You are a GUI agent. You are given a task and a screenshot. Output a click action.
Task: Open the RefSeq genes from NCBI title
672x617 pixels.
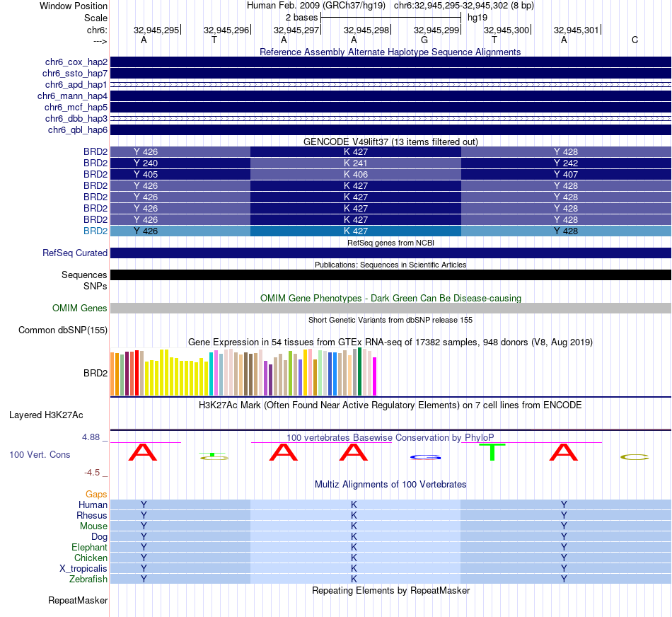tap(390, 243)
